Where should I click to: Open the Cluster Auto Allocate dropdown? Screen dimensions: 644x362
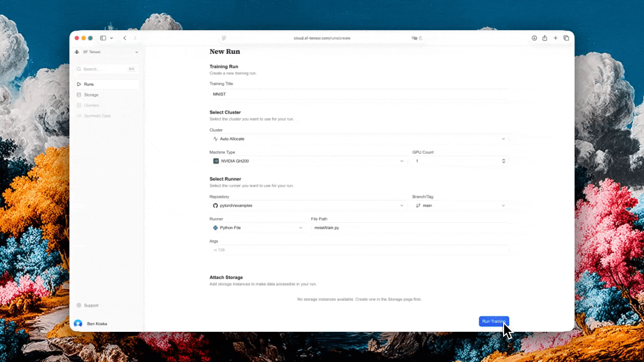coord(359,139)
